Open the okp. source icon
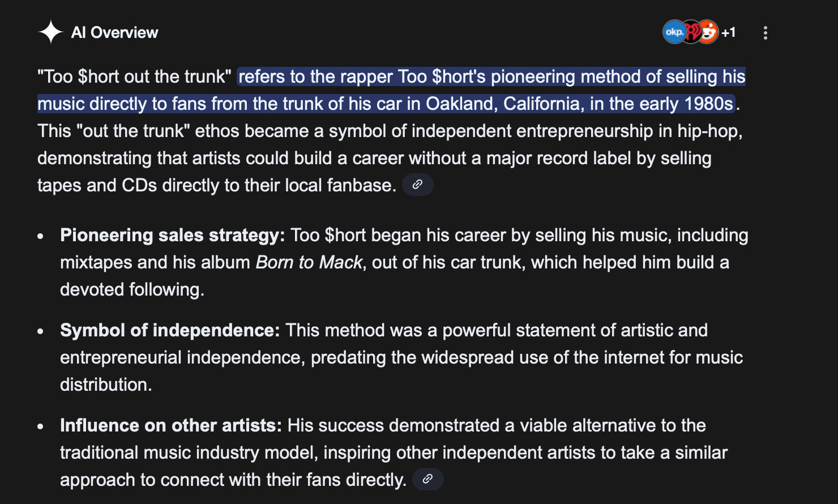838x504 pixels. click(673, 32)
